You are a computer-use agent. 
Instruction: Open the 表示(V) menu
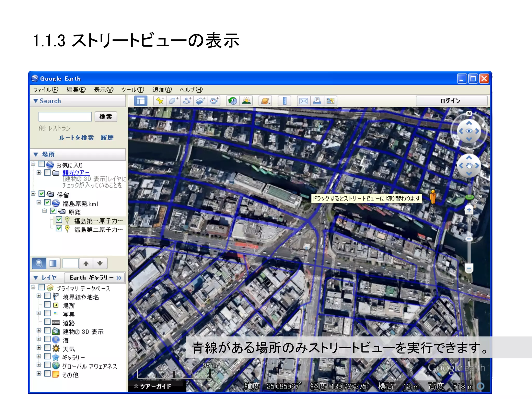tap(104, 90)
